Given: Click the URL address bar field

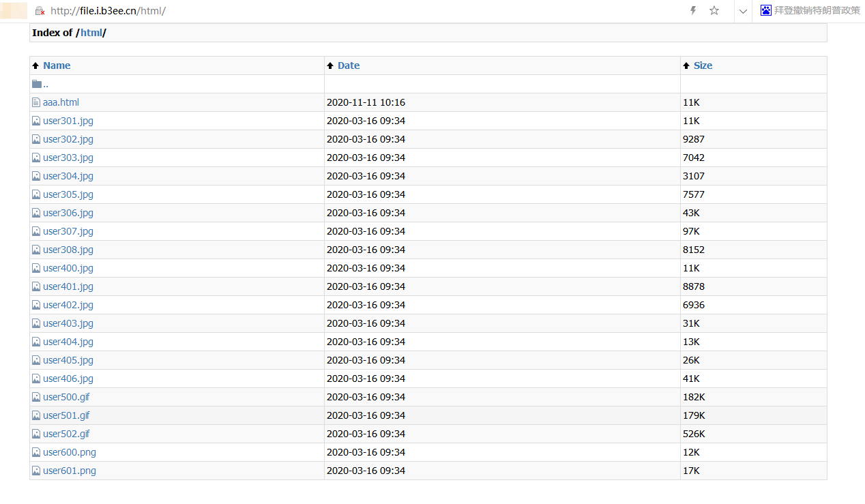Looking at the screenshot, I should click(341, 11).
